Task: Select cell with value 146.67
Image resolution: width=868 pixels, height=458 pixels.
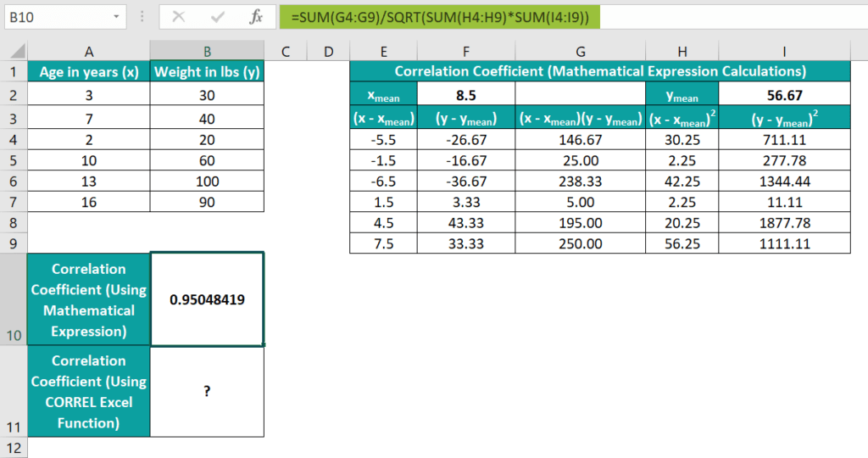Action: tap(580, 140)
